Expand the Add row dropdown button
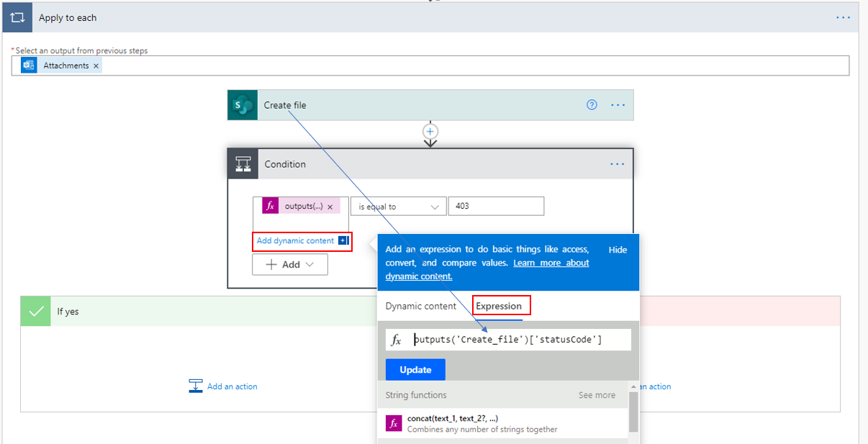The image size is (868, 444). point(290,264)
